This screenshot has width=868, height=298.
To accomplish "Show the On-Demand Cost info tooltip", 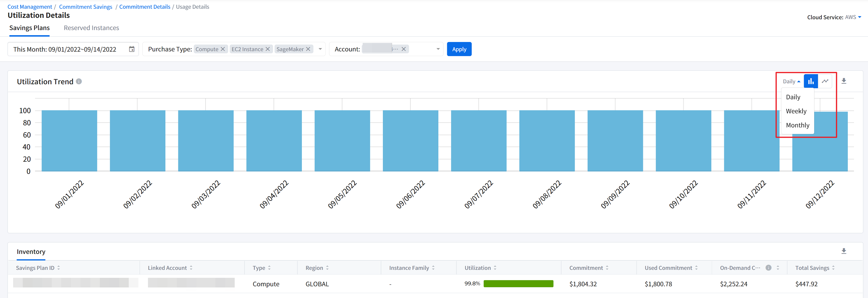I will pos(768,268).
